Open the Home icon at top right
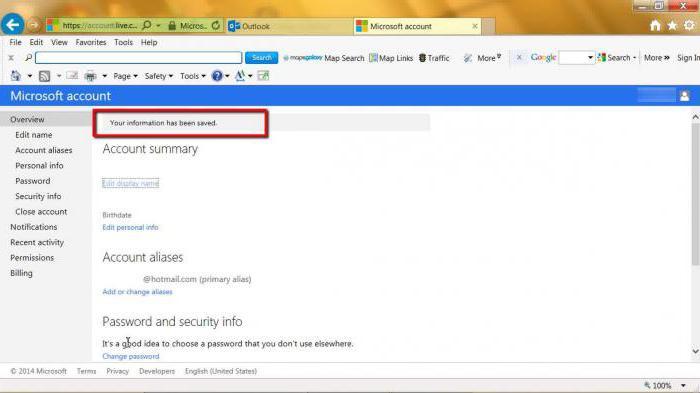 click(655, 26)
